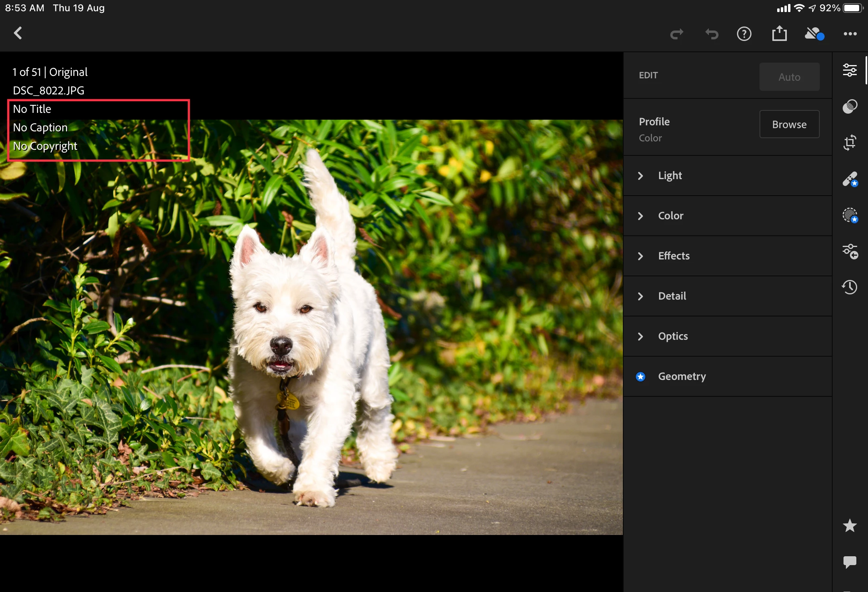Click the Browse profile button
The image size is (868, 592).
pyautogui.click(x=789, y=125)
